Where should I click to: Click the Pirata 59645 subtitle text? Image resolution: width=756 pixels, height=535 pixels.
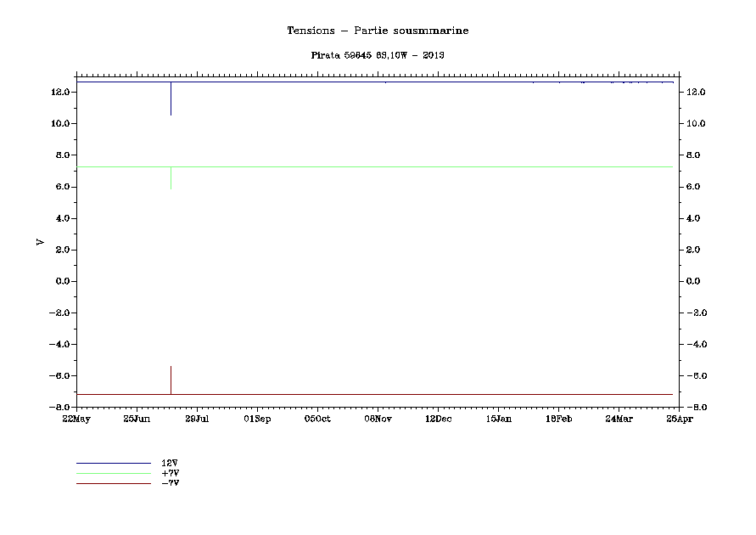point(378,54)
